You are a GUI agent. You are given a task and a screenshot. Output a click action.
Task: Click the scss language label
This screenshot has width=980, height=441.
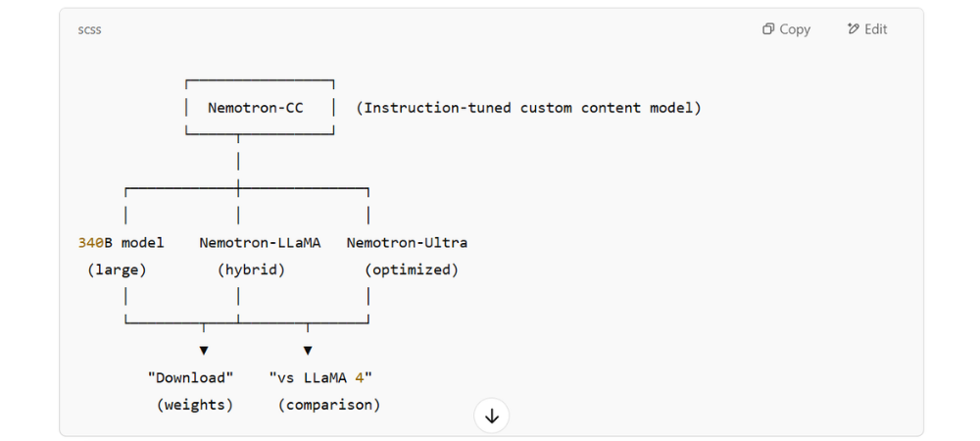pos(89,29)
